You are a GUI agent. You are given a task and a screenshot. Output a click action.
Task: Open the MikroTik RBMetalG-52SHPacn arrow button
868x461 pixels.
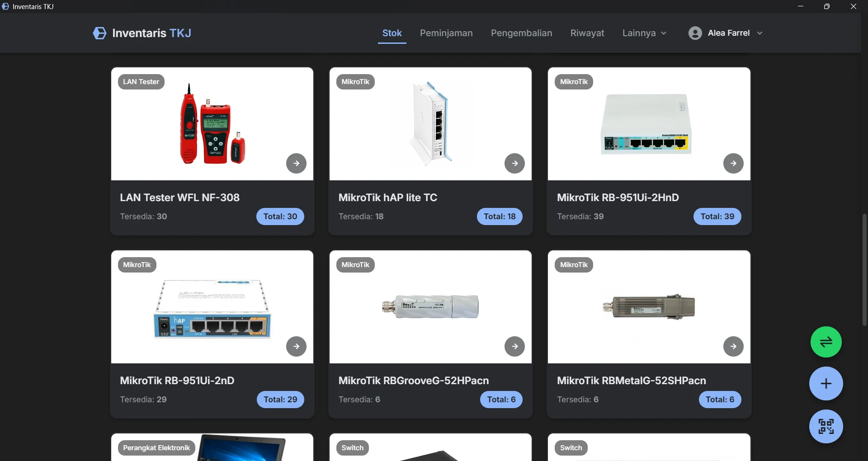coord(733,347)
